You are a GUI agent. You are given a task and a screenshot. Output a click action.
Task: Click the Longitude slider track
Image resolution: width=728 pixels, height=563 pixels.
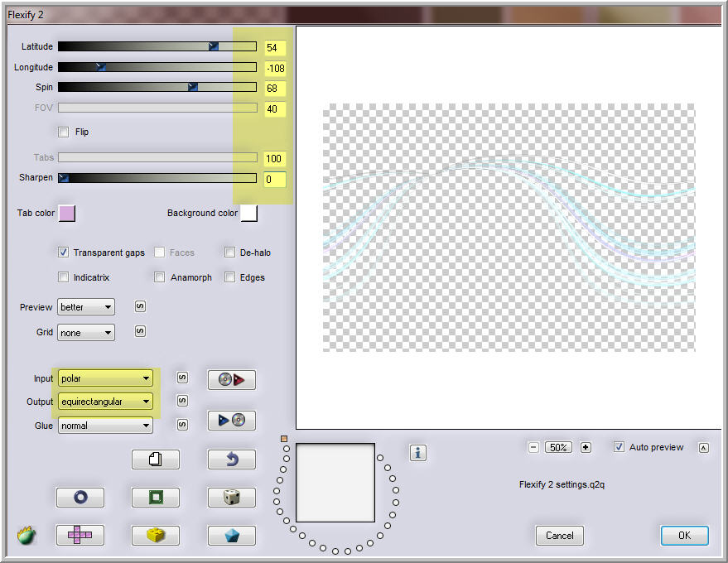point(157,67)
